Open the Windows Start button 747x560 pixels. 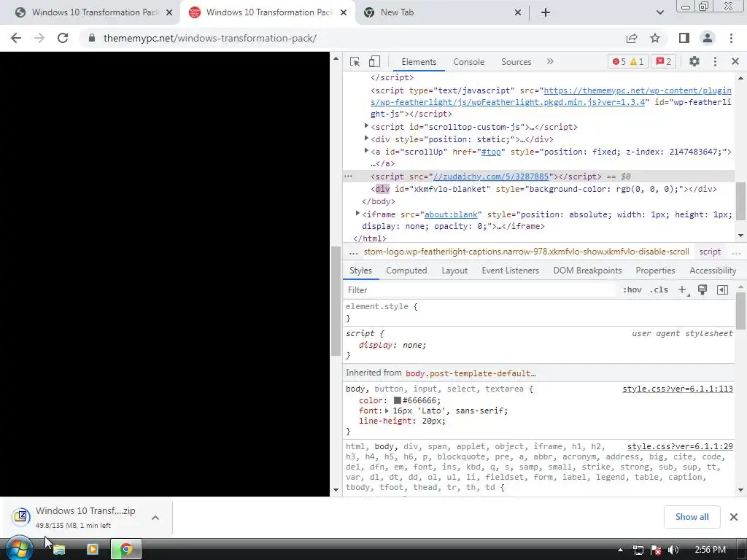point(18,549)
